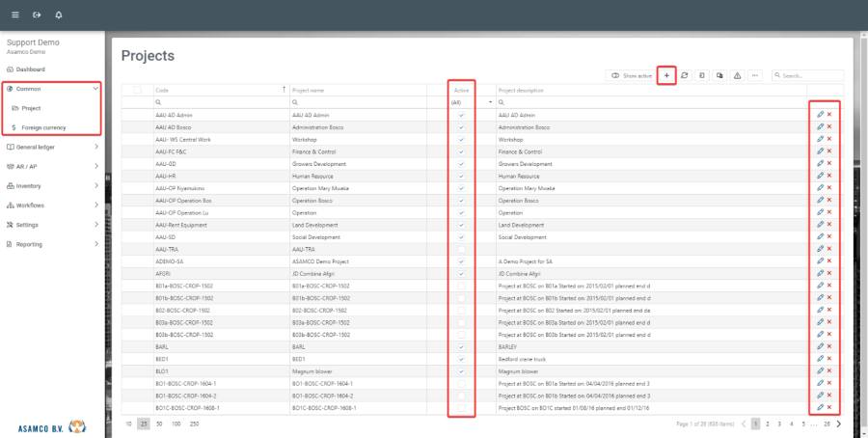Open the notifications bell icon
The width and height of the screenshot is (868, 438).
click(x=59, y=15)
